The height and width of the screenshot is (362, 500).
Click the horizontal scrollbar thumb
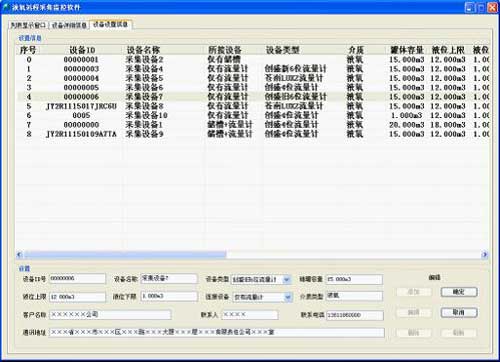pyautogui.click(x=125, y=255)
